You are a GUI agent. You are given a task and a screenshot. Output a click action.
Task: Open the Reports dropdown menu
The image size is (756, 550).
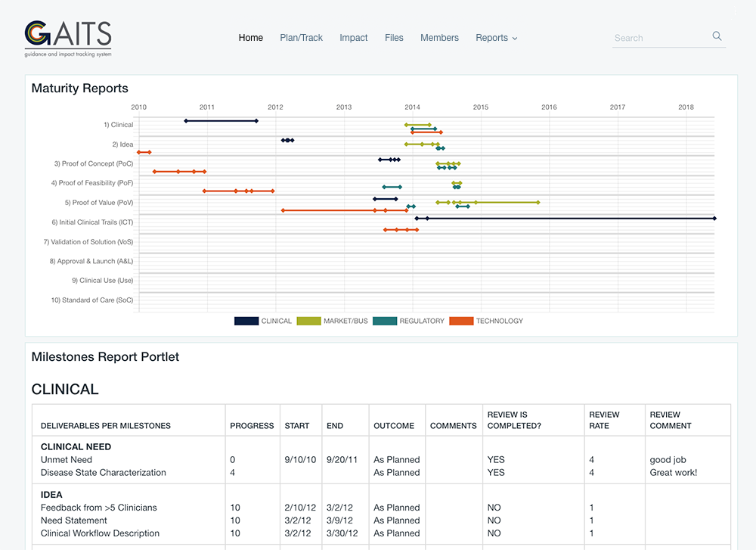(x=496, y=38)
